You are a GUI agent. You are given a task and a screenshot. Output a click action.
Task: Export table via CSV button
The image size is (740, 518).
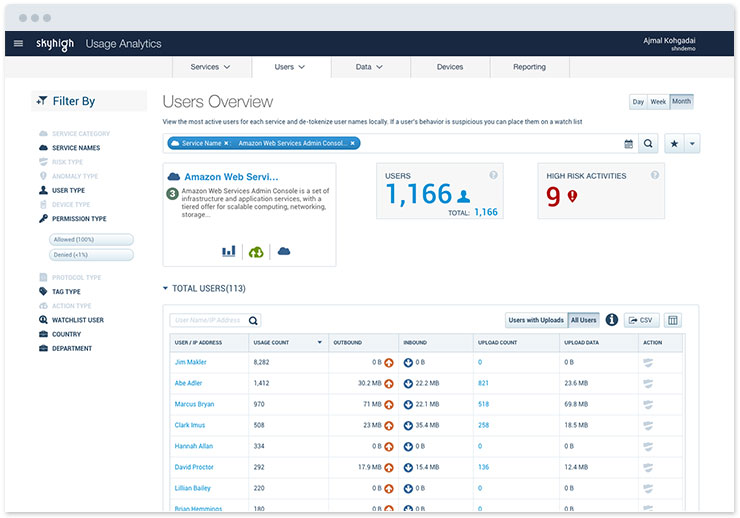[x=640, y=320]
